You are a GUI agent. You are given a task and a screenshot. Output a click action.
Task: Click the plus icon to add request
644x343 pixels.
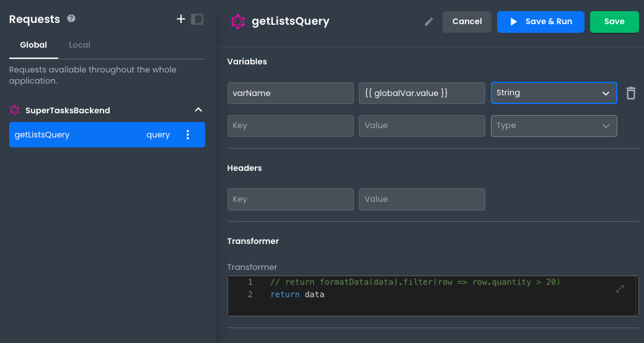click(181, 19)
